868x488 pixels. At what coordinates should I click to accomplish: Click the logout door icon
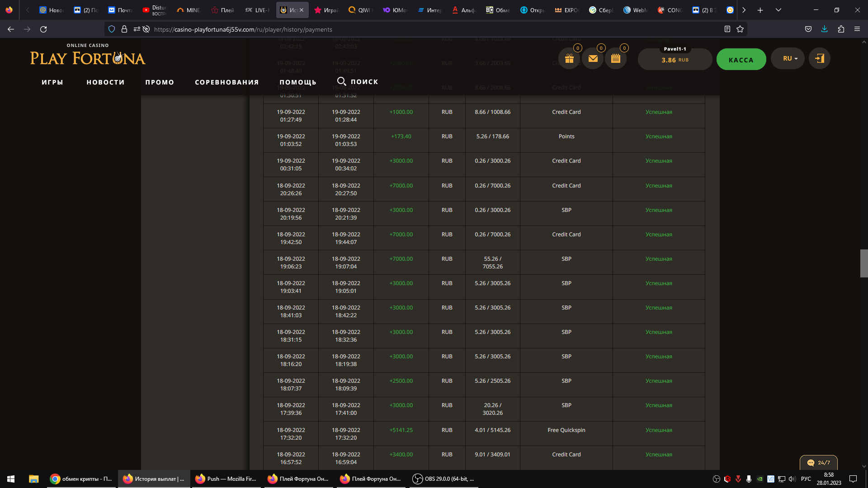pyautogui.click(x=819, y=59)
